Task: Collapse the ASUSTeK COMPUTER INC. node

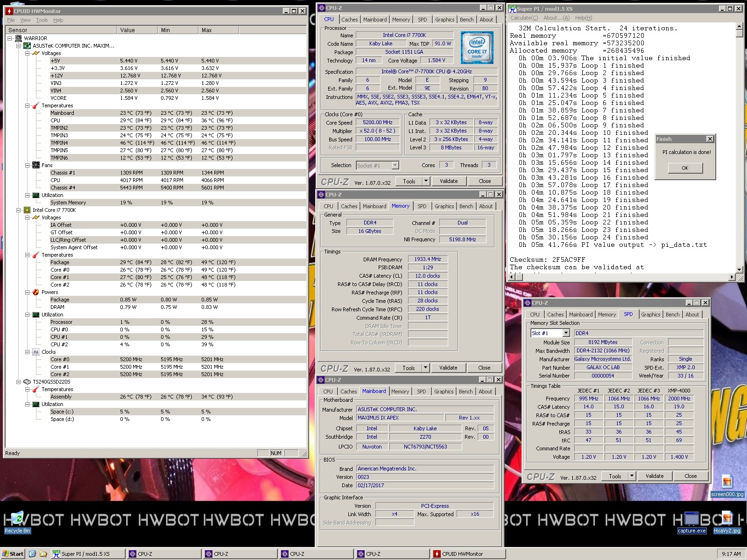Action: pyautogui.click(x=19, y=46)
